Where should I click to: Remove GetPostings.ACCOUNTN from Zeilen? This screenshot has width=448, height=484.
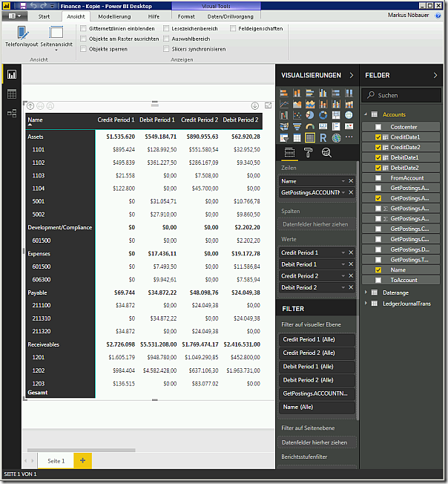point(351,192)
